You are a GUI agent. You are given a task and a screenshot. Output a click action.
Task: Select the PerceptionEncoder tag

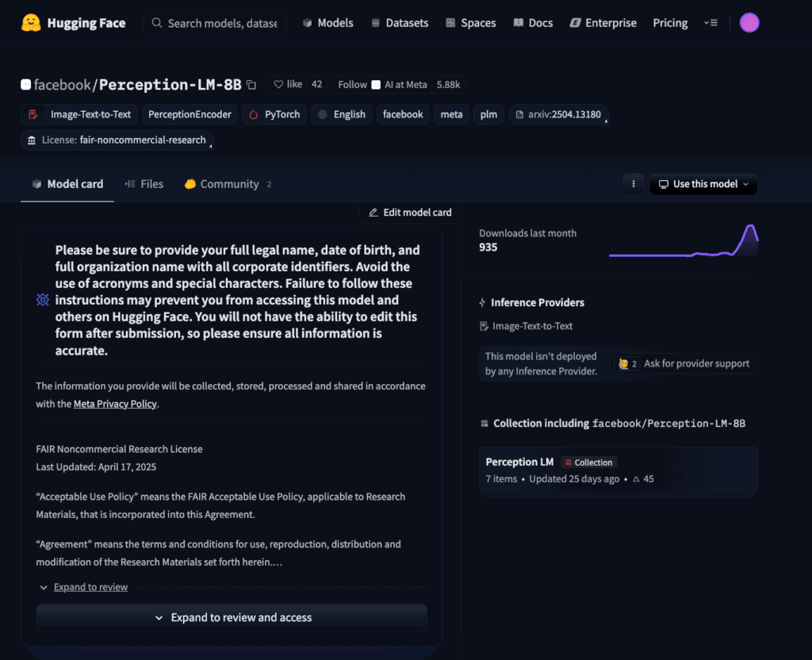(x=190, y=114)
